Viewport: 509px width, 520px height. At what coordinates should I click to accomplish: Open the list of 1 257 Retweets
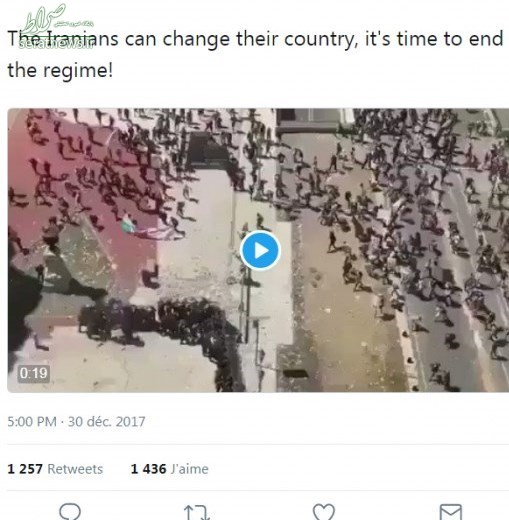[x=55, y=469]
